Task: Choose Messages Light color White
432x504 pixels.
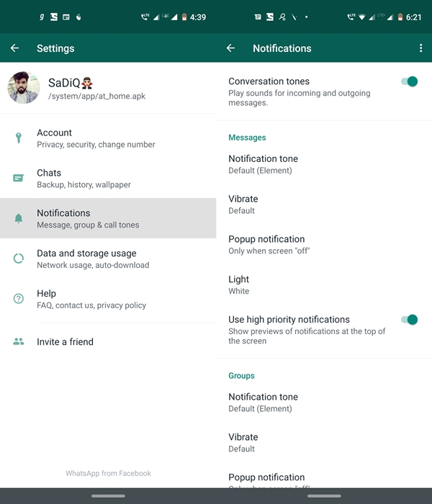Action: tap(324, 284)
